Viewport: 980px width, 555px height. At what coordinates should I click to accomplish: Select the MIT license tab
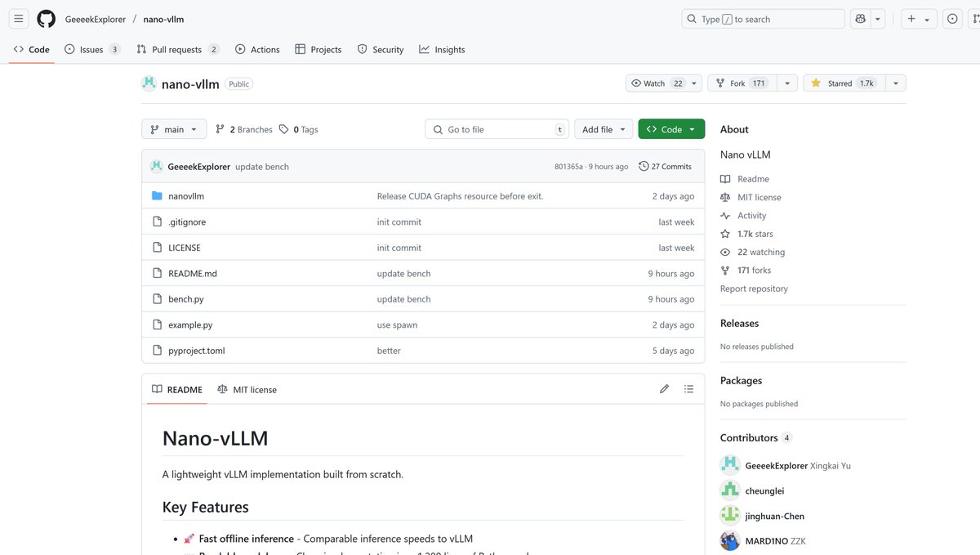(x=247, y=390)
